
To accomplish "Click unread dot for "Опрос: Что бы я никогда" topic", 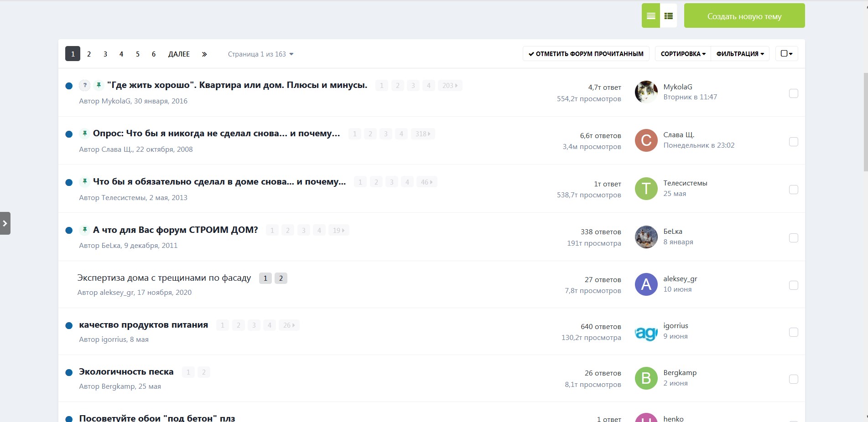I will click(69, 134).
